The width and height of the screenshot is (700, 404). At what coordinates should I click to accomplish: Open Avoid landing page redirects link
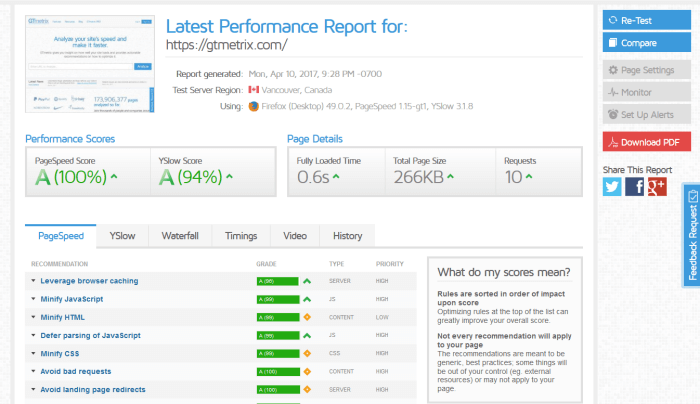coord(93,390)
